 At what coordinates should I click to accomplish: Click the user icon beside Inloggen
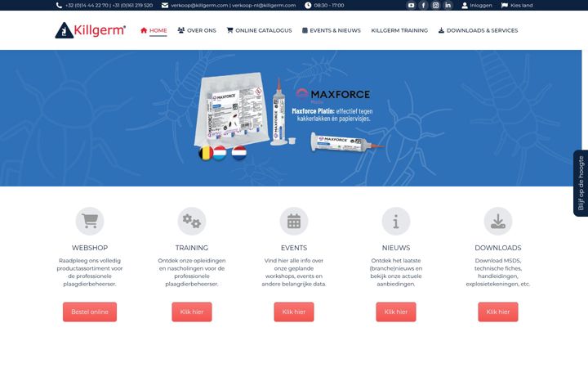[x=465, y=5]
